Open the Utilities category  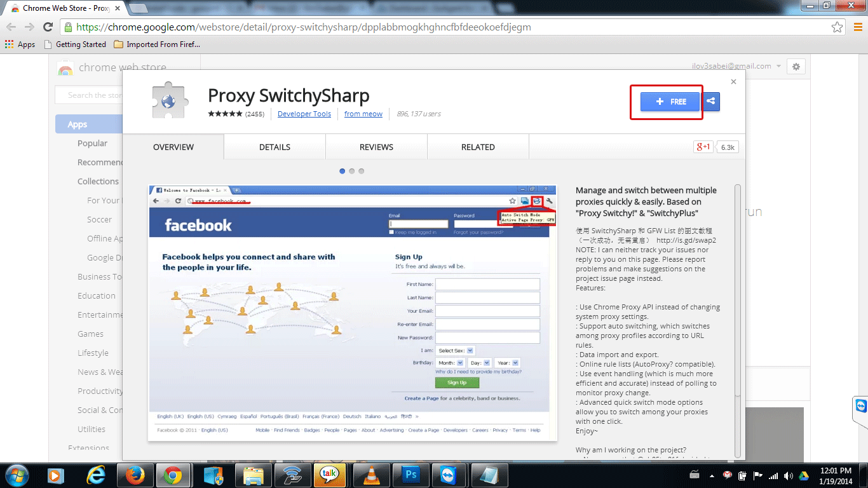click(92, 429)
